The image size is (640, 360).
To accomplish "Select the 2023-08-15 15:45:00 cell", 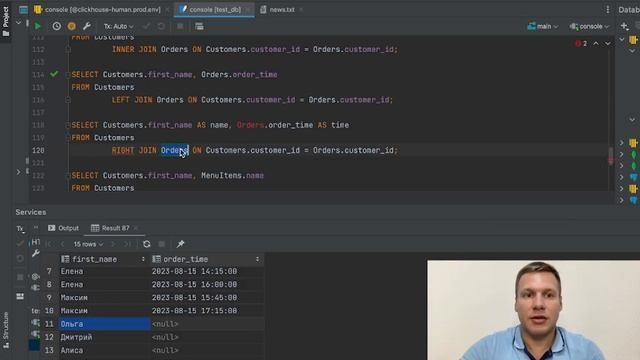I will click(207, 298).
